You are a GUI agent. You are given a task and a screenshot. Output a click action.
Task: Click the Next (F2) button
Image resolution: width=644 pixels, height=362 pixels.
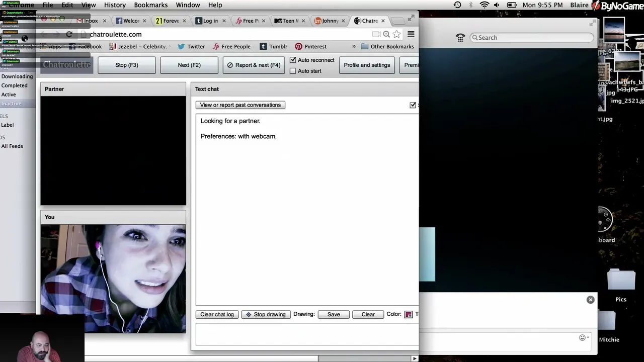[189, 65]
